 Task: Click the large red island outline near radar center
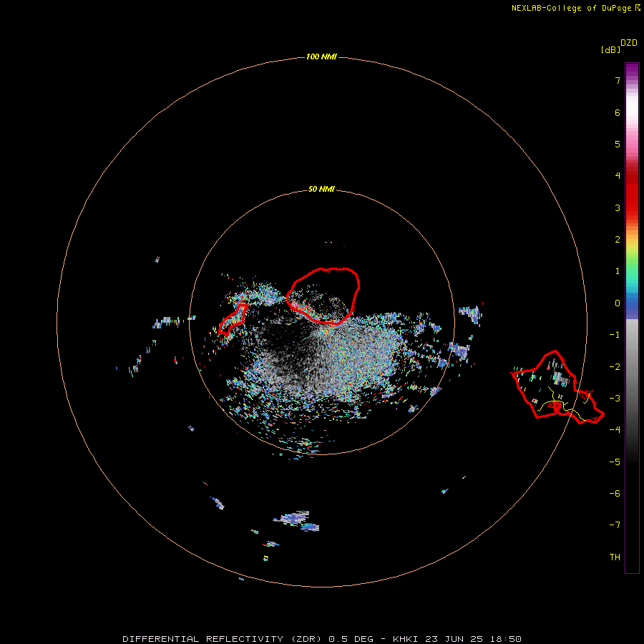[x=323, y=296]
